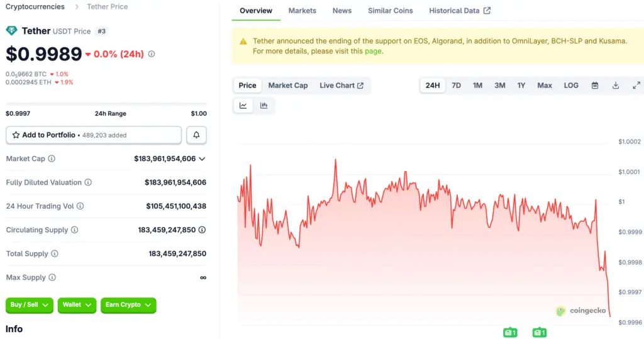Click the price alert bell icon
Image resolution: width=644 pixels, height=339 pixels.
click(196, 135)
